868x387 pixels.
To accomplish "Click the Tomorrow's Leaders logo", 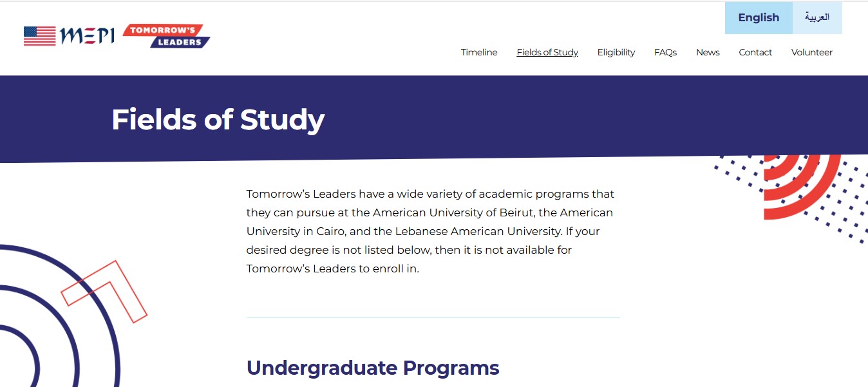I will (x=166, y=37).
